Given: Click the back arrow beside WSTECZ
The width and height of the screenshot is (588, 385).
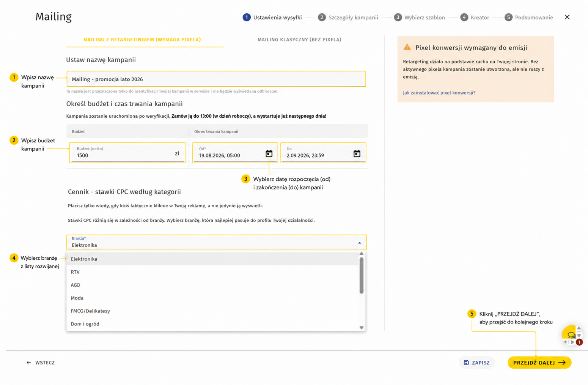Looking at the screenshot, I should [29, 363].
